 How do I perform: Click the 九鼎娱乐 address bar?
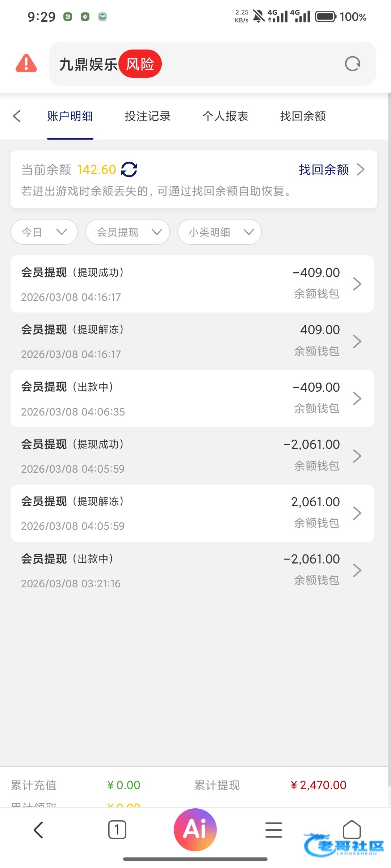pyautogui.click(x=217, y=64)
